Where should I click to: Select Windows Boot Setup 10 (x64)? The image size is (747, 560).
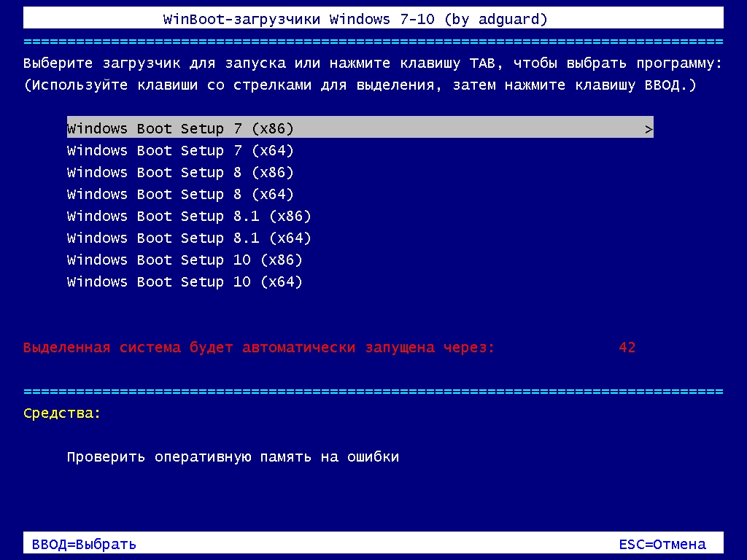(x=185, y=282)
